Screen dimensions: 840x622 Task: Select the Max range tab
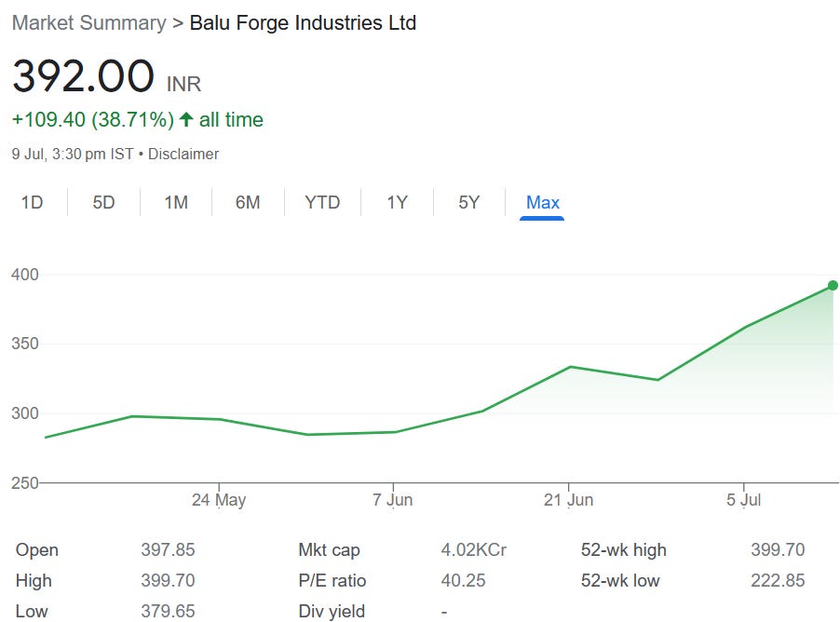coord(542,202)
